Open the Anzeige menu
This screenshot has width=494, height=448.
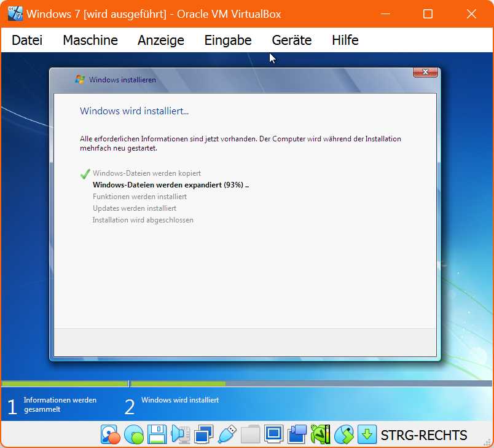click(x=161, y=40)
